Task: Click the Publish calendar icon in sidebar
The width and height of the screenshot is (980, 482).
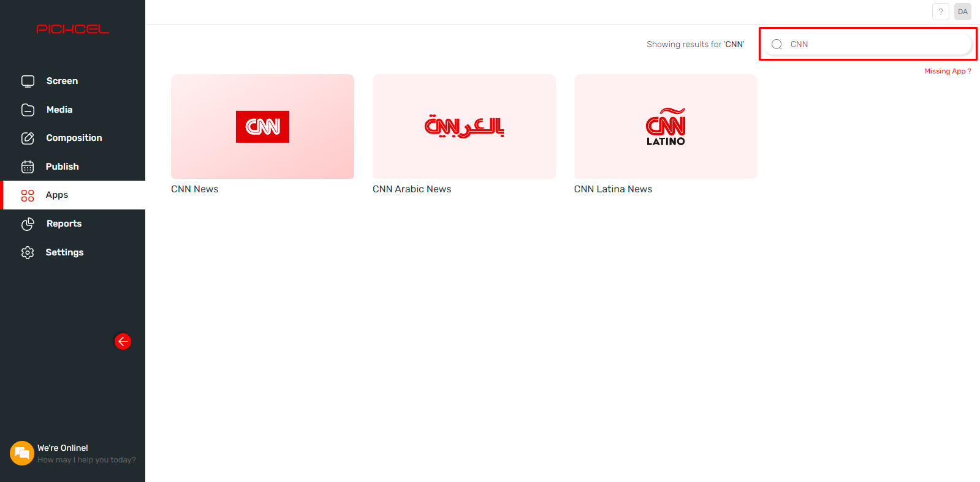Action: click(x=28, y=167)
